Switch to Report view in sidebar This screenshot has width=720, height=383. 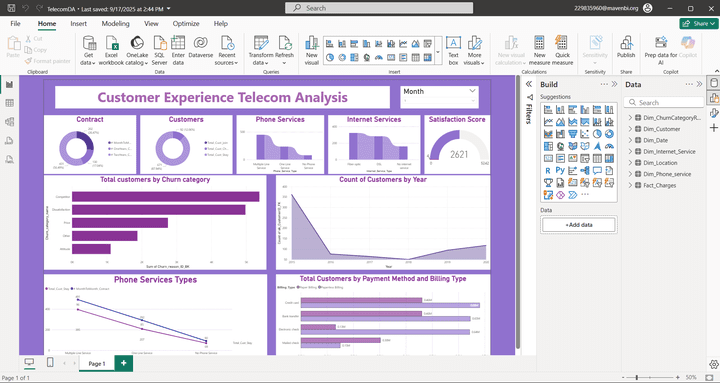coord(10,84)
